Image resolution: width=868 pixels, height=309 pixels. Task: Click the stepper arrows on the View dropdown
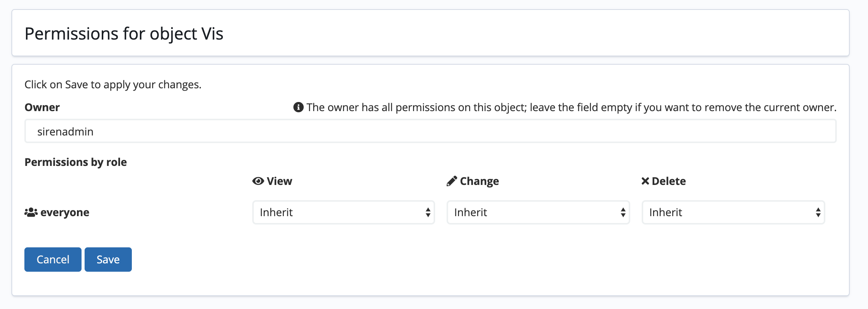[428, 212]
